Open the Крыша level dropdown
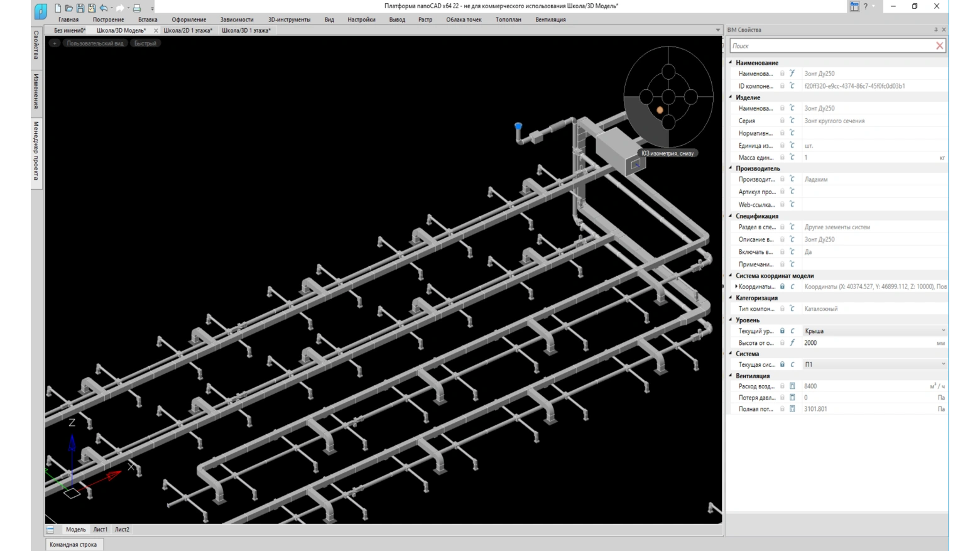Screen dimensions: 980x551 click(942, 331)
